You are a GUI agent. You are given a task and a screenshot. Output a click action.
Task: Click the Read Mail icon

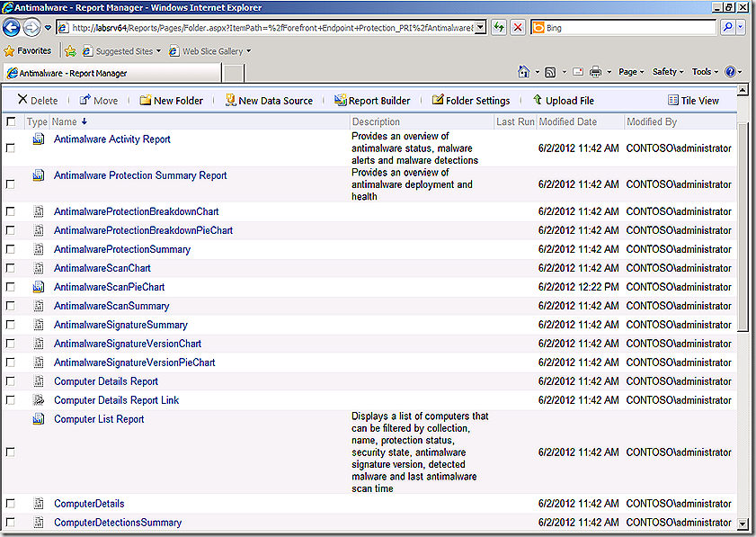(x=578, y=72)
